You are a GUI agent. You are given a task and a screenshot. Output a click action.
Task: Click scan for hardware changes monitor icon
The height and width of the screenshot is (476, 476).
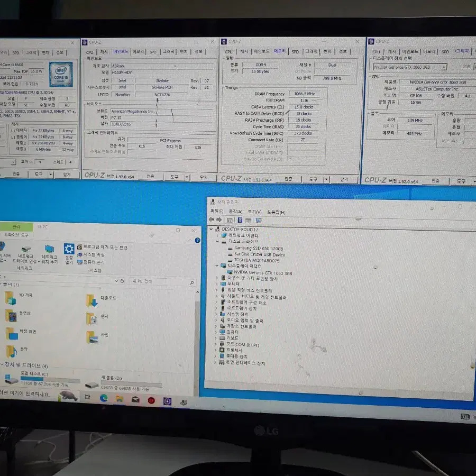pos(259,221)
